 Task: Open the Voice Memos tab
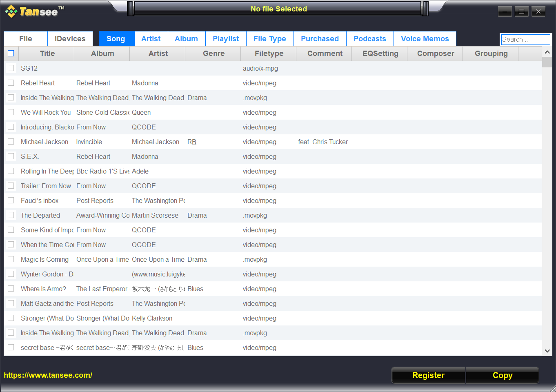pos(425,39)
